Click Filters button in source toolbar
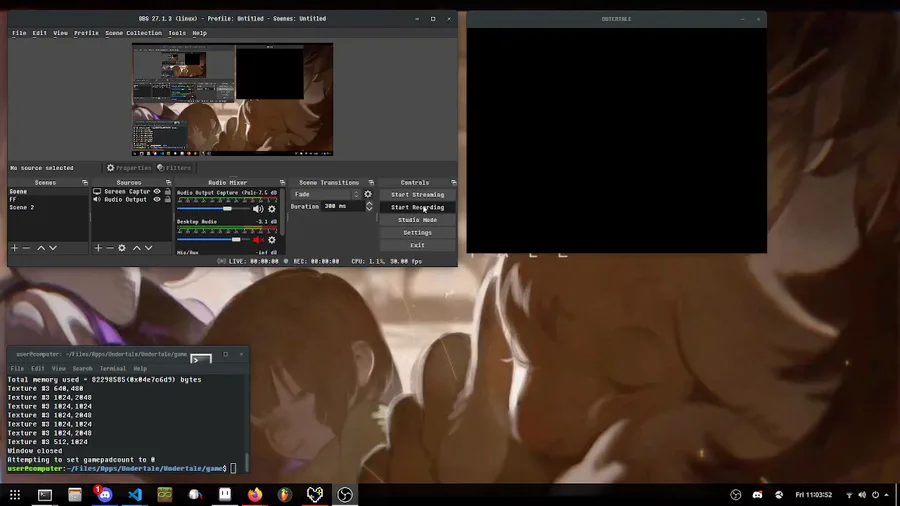Screen dimensions: 900x506 click(174, 168)
